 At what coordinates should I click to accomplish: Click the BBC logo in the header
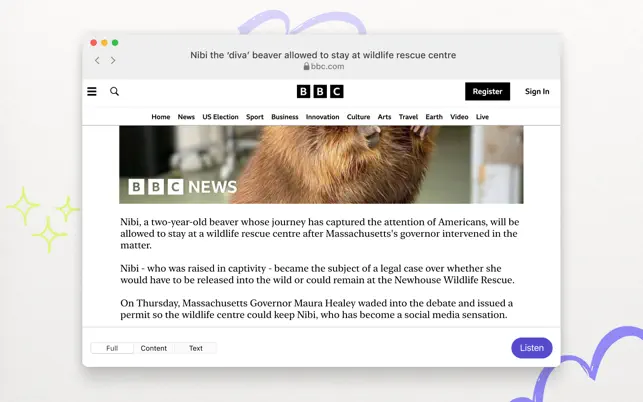(320, 91)
